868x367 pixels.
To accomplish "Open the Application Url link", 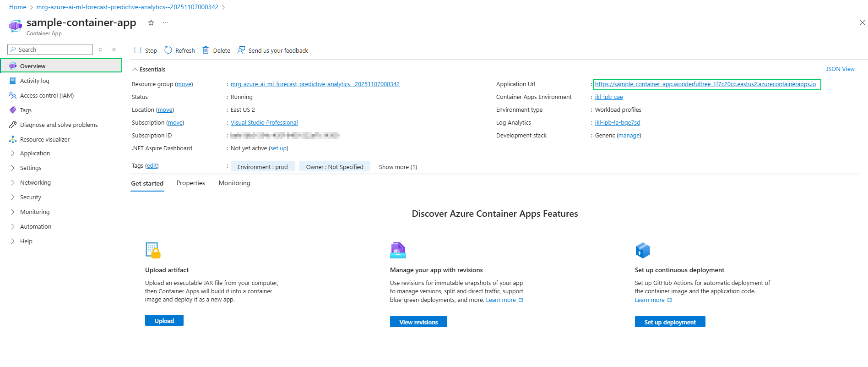I will pos(705,84).
